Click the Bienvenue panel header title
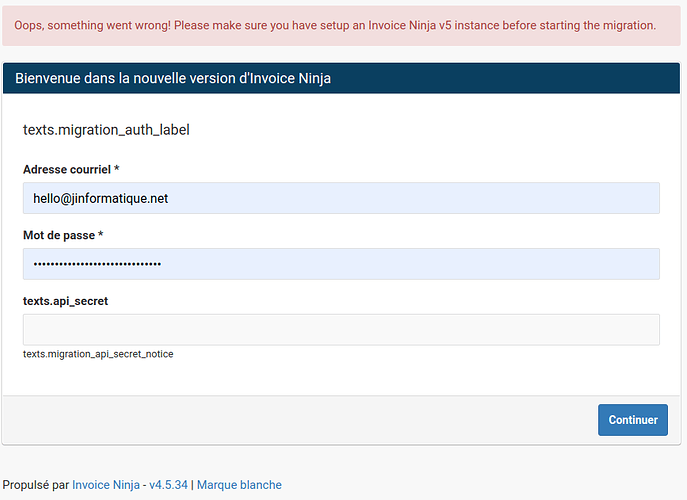The height and width of the screenshot is (500, 687). (173, 78)
